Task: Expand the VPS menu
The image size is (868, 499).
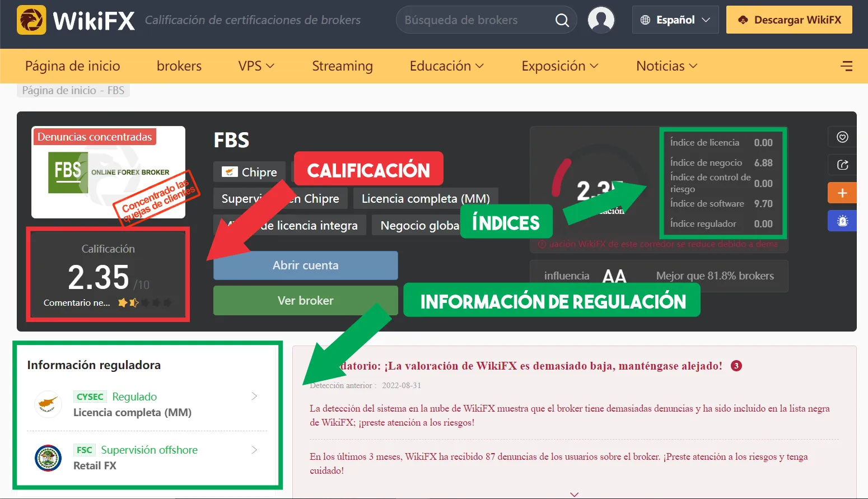Action: pyautogui.click(x=256, y=66)
